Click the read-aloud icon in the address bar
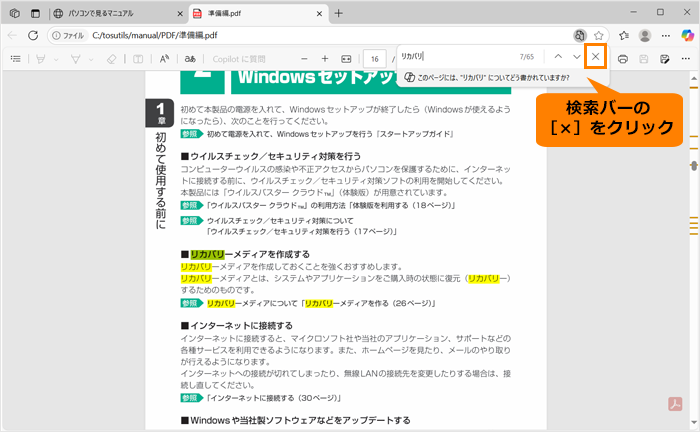Viewport: 700px width, 432px height. point(579,35)
